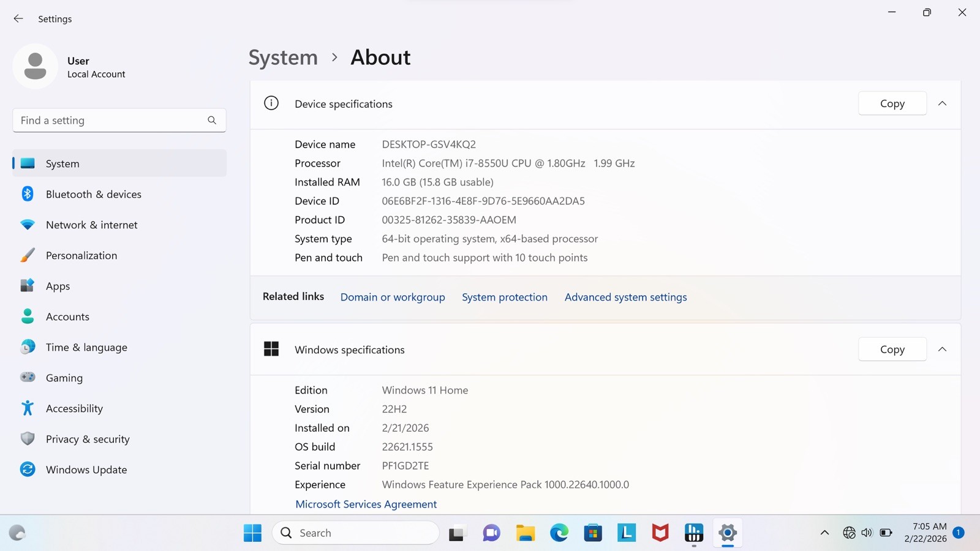Click the Accessibility figure icon
The width and height of the screenshot is (980, 551).
point(28,408)
